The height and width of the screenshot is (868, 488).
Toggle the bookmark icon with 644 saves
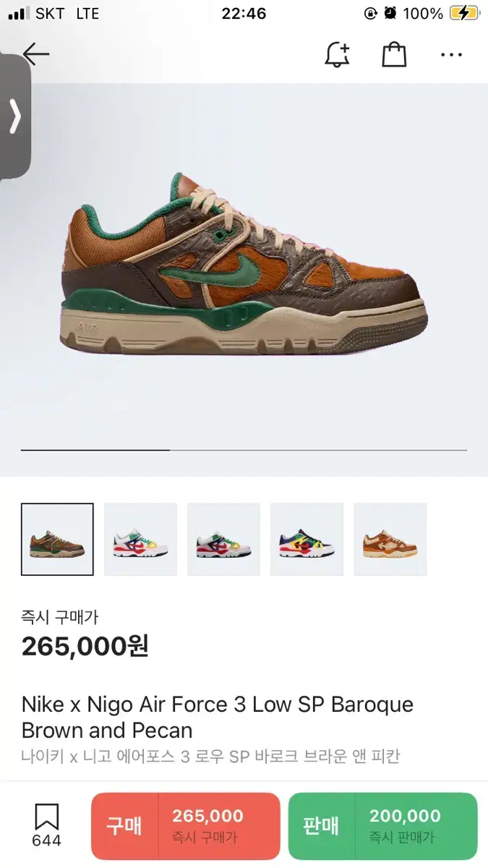coord(46,825)
